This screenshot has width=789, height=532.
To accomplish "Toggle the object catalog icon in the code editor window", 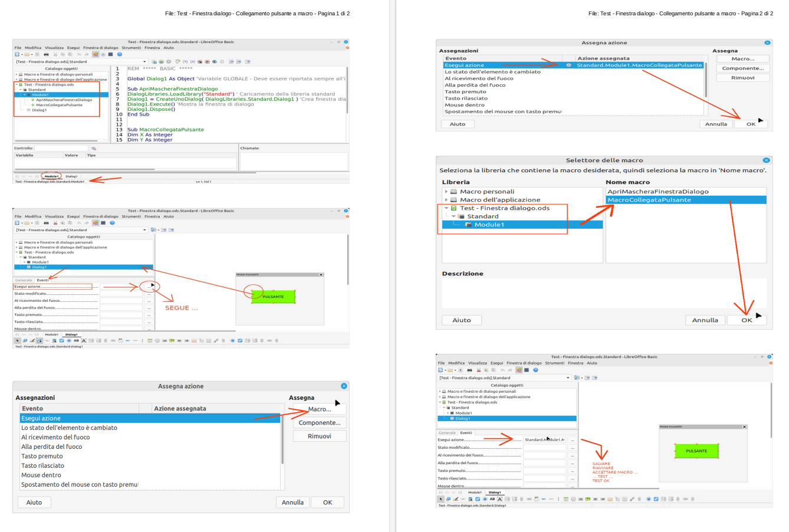I will click(x=96, y=54).
